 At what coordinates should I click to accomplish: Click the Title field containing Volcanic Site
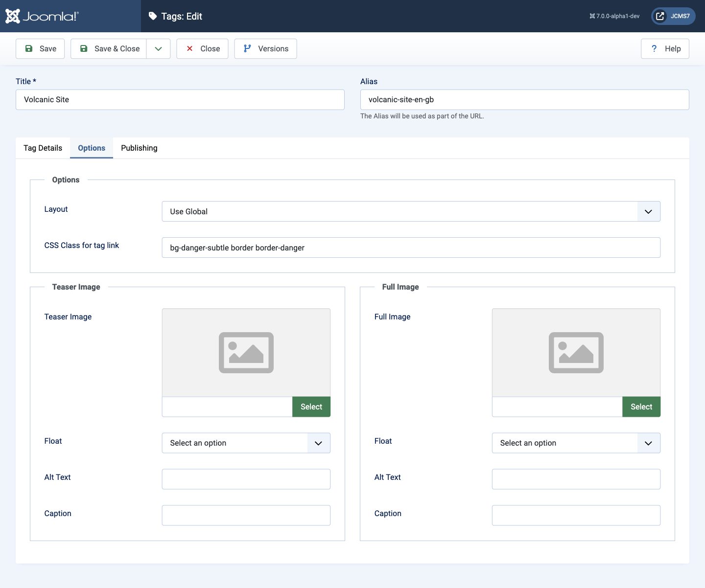tap(180, 99)
